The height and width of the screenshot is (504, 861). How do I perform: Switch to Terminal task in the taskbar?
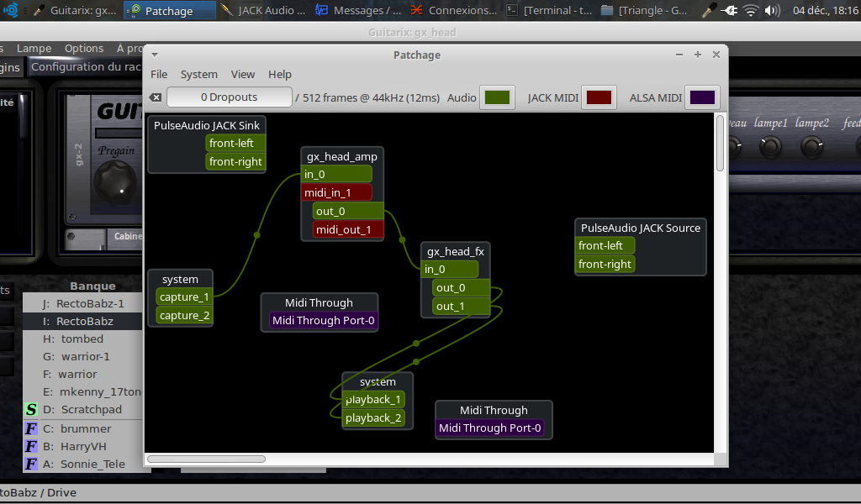point(549,10)
